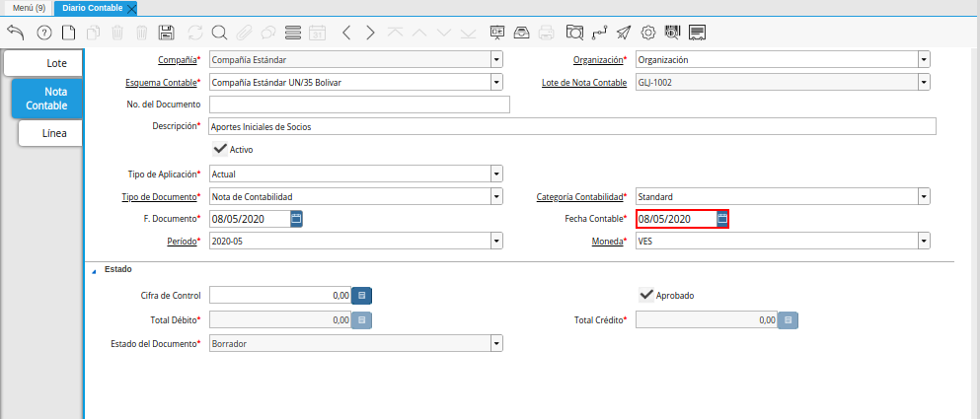
Task: Select the Diario Contable tab
Action: pyautogui.click(x=92, y=8)
